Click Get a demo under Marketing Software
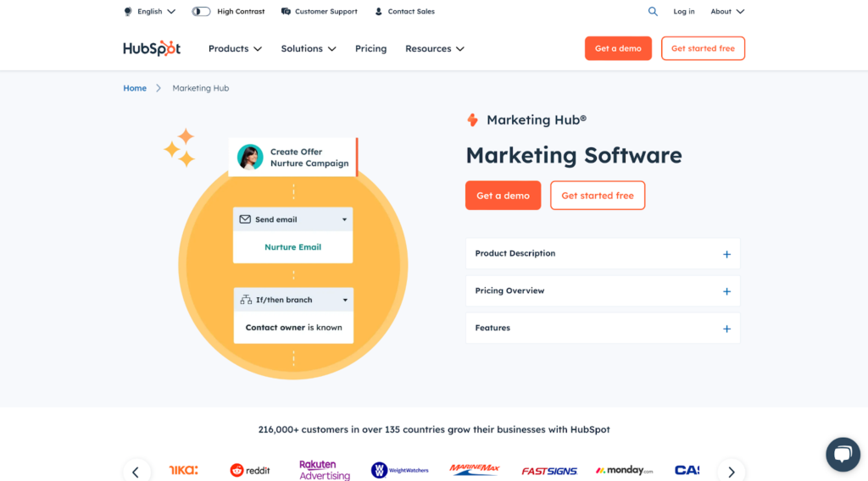Viewport: 868px width, 481px height. point(503,195)
